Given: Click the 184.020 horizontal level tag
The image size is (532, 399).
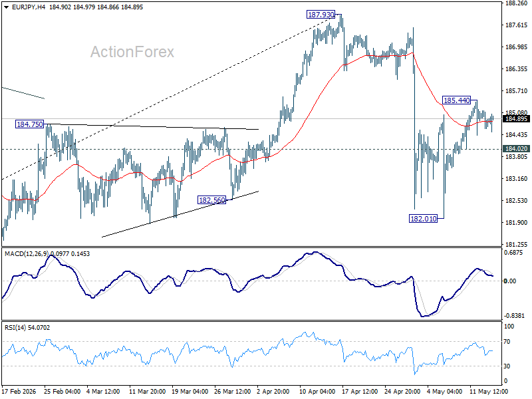Looking at the screenshot, I should [517, 149].
